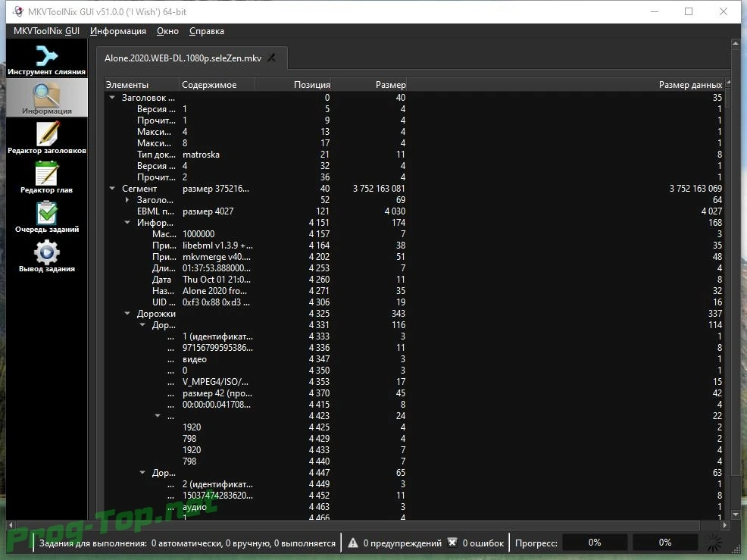Sort by the Элементы column header
747x560 pixels.
coord(142,85)
